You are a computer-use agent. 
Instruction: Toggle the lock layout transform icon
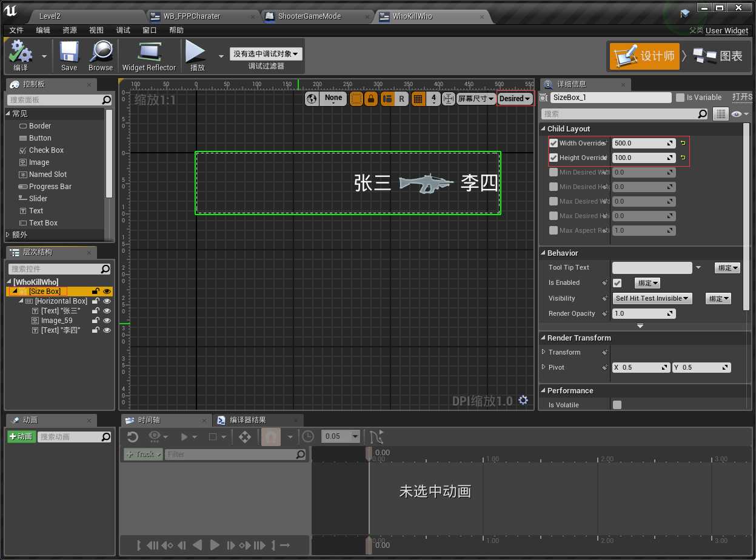click(371, 99)
